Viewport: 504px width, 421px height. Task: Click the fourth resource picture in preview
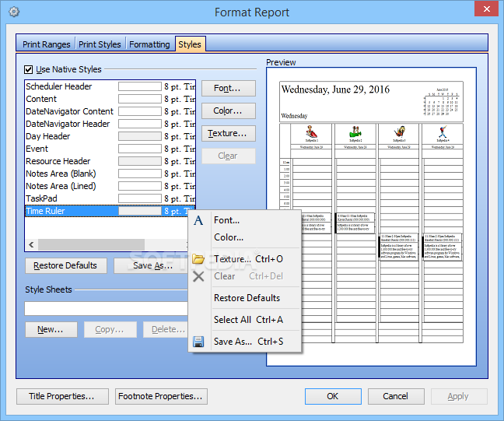point(443,132)
